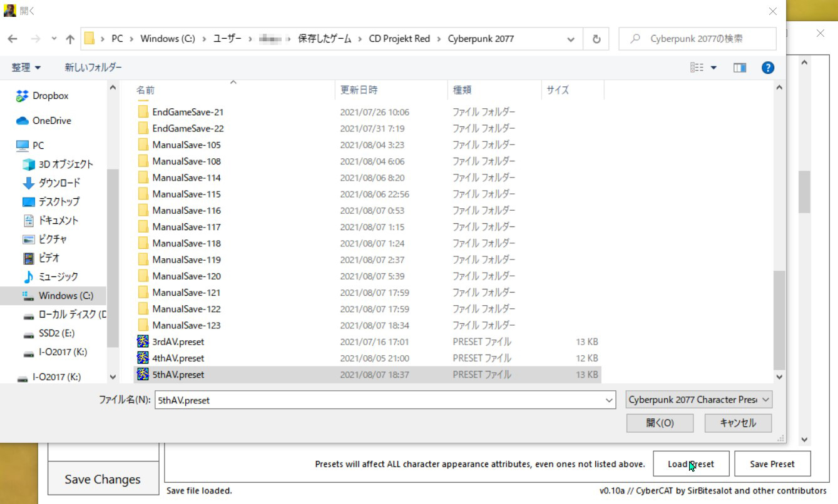
Task: Click Load Preset in CyberCAT window
Action: click(x=691, y=464)
